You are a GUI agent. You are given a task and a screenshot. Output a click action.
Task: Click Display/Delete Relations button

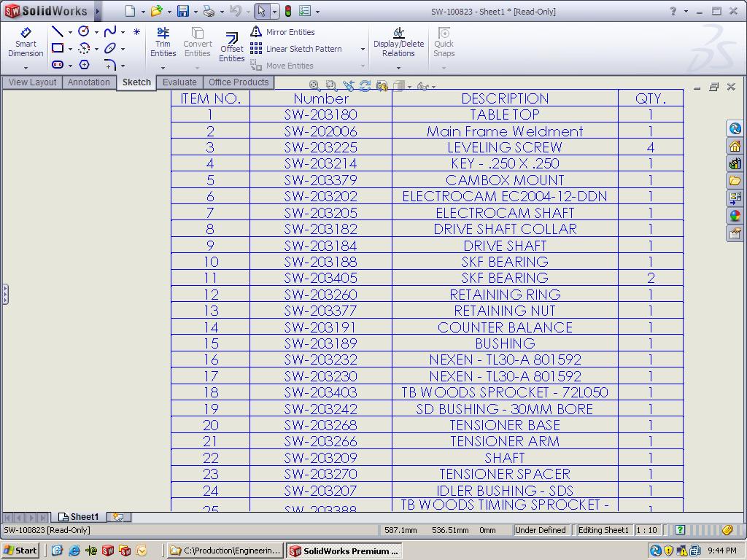tap(398, 43)
